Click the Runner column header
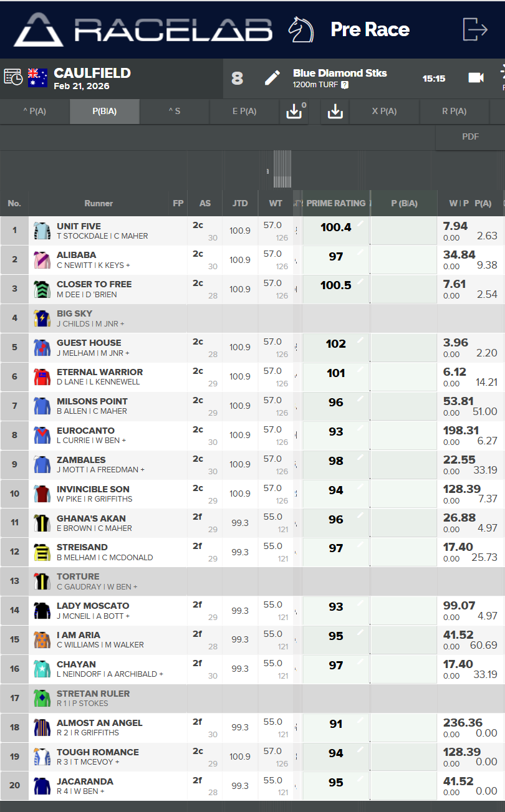This screenshot has height=812, width=505. [x=99, y=203]
